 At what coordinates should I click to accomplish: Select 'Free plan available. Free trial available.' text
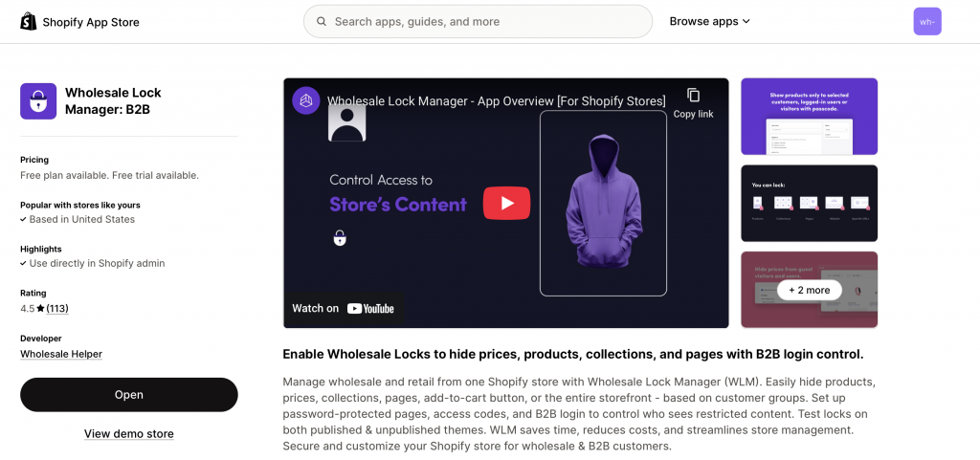tap(109, 175)
